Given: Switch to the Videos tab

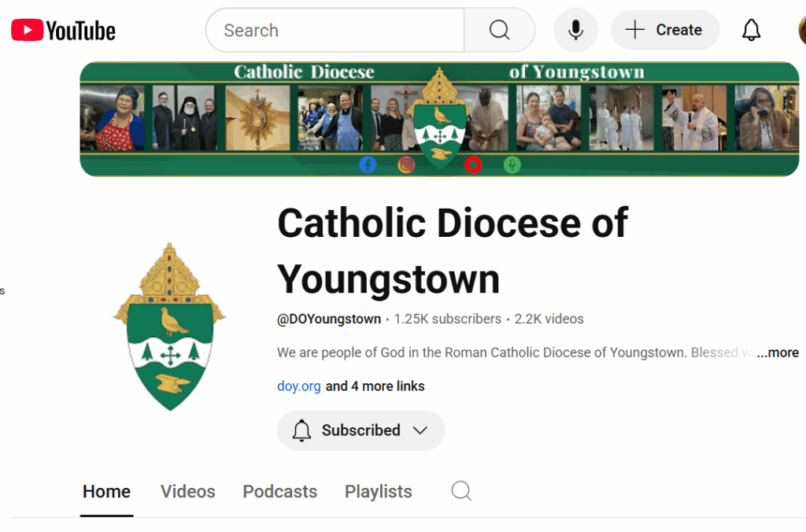Looking at the screenshot, I should [187, 492].
